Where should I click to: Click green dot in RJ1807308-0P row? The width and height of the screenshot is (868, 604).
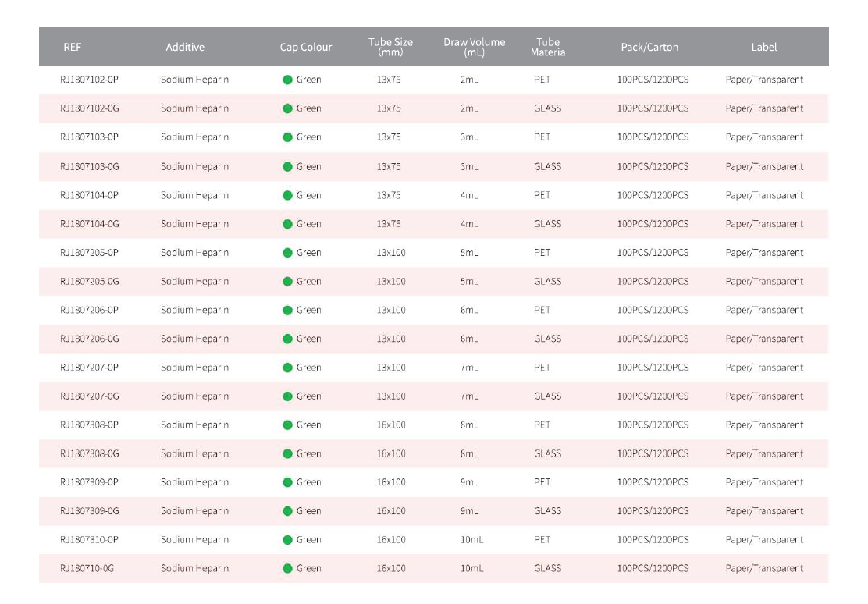pos(287,425)
